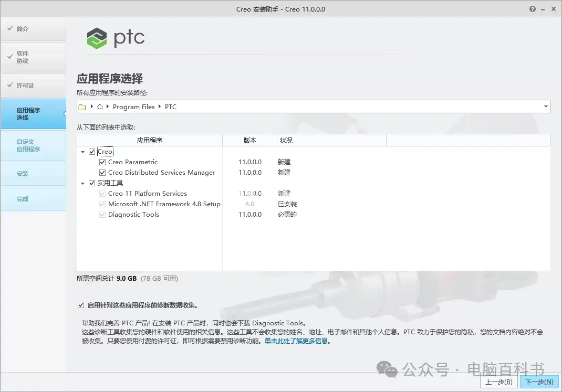Screen dimensions: 562x392
Task: Select the Creo 11 Platform Services label
Action: click(147, 194)
